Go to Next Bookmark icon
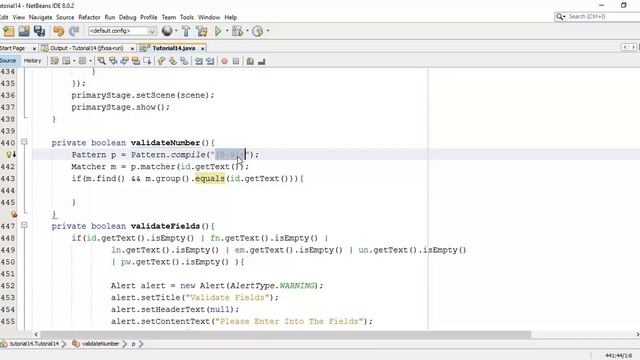 (173, 61)
